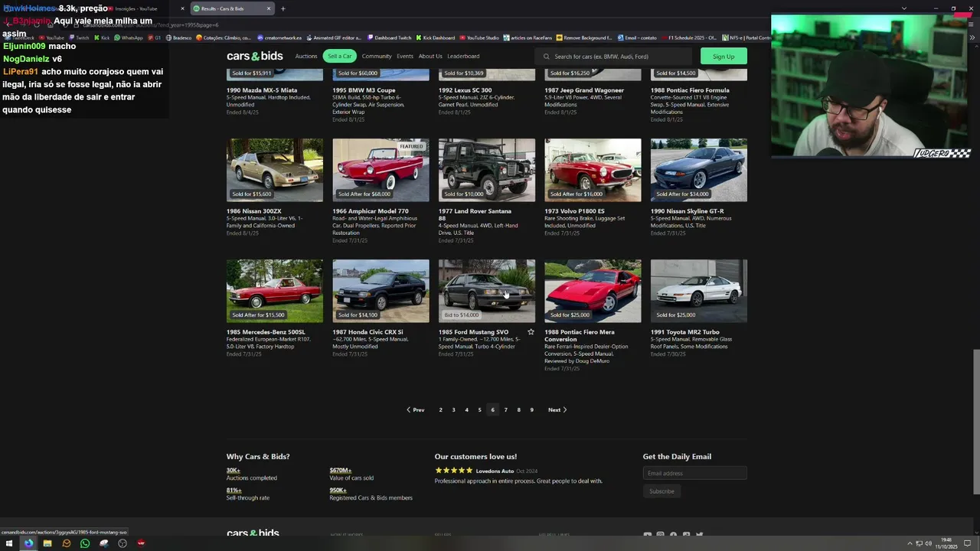The width and height of the screenshot is (980, 551).
Task: Open the 1985 Ford Mustang SVO title link
Action: [x=473, y=332]
